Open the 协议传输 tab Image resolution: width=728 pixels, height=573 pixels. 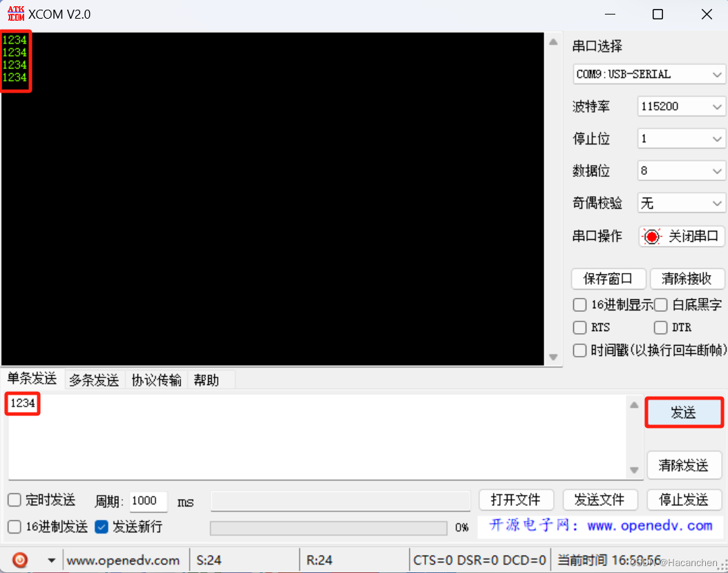156,380
